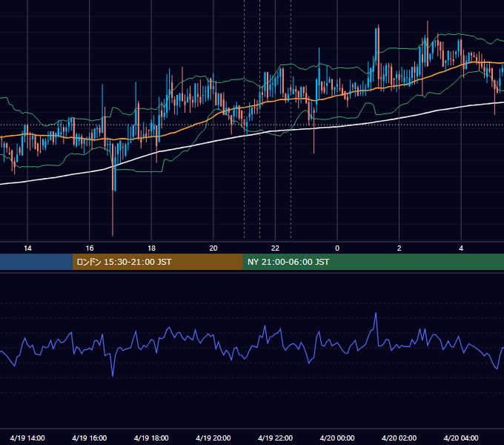This screenshot has width=504, height=445.
Task: Click the 4/19 22:00 label on the lower axis
Action: 275,438
